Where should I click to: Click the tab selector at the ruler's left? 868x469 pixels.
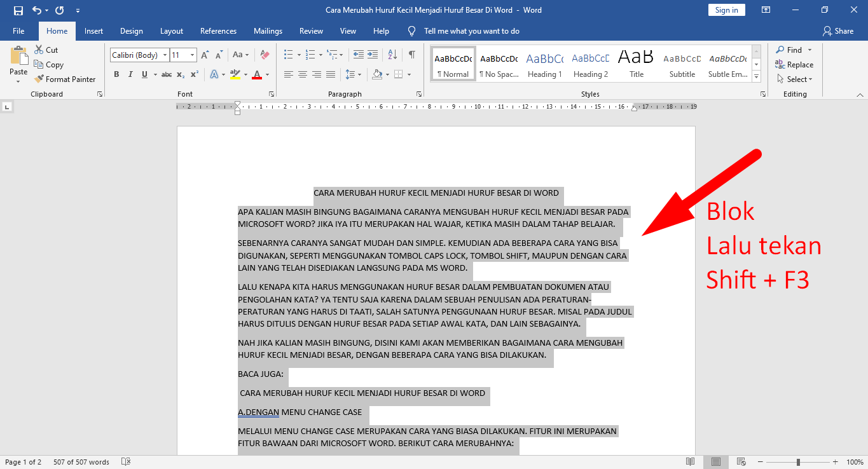(x=7, y=107)
